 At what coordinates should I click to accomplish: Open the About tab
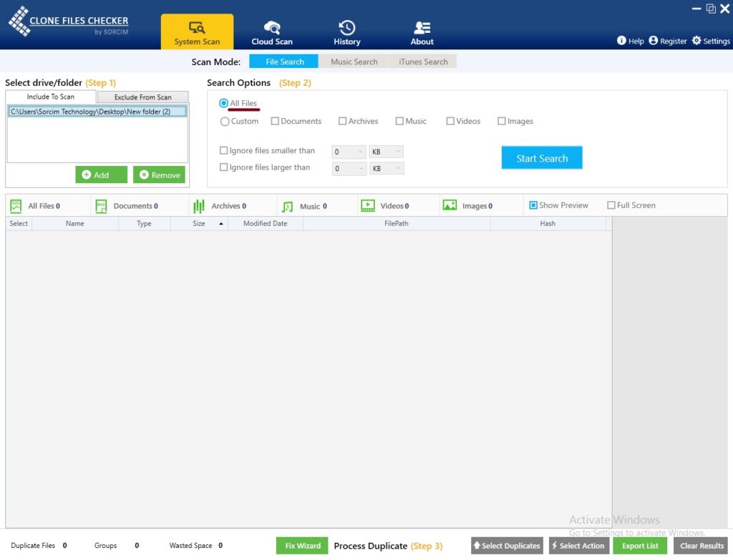[422, 31]
